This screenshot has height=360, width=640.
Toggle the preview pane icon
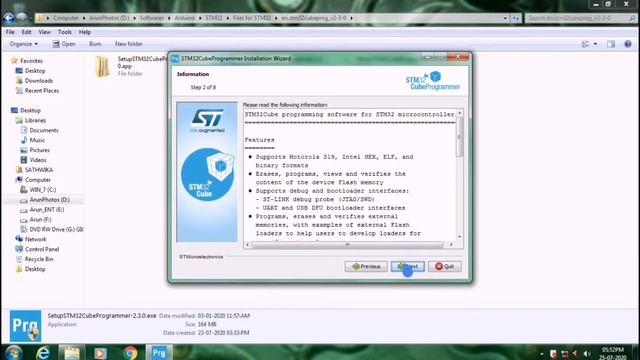tap(611, 44)
